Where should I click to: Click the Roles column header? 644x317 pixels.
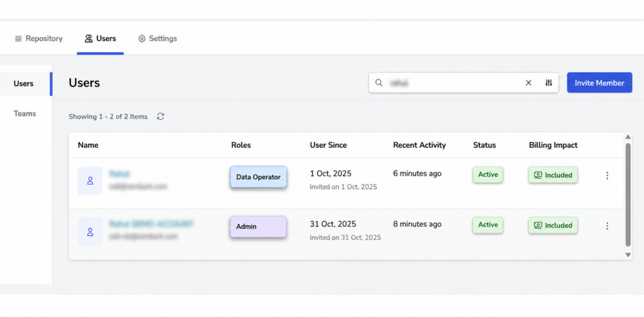(x=241, y=145)
